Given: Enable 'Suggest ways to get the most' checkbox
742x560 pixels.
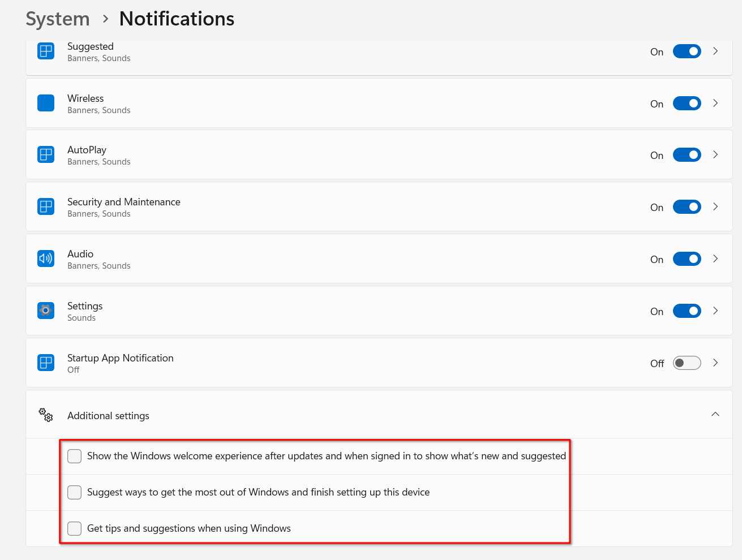Looking at the screenshot, I should (75, 492).
